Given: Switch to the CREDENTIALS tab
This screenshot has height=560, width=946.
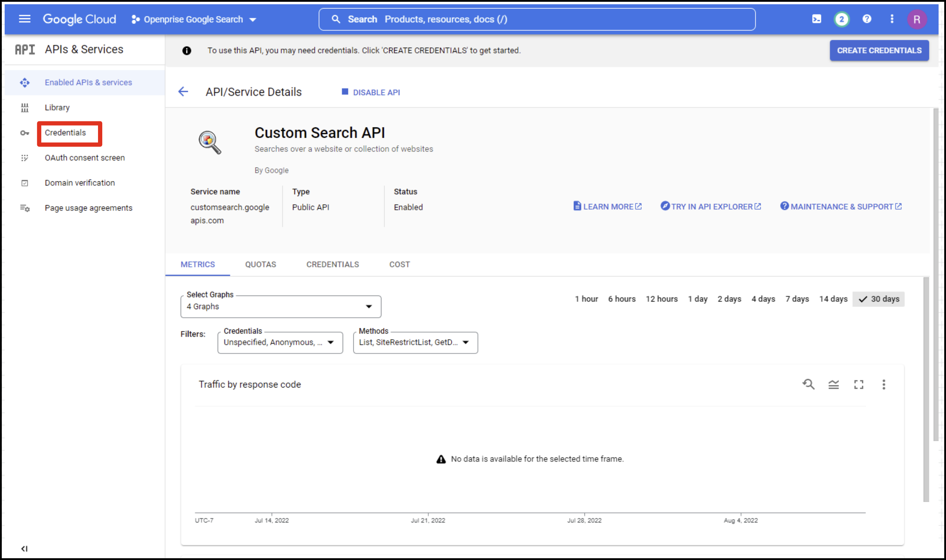Looking at the screenshot, I should (x=333, y=264).
